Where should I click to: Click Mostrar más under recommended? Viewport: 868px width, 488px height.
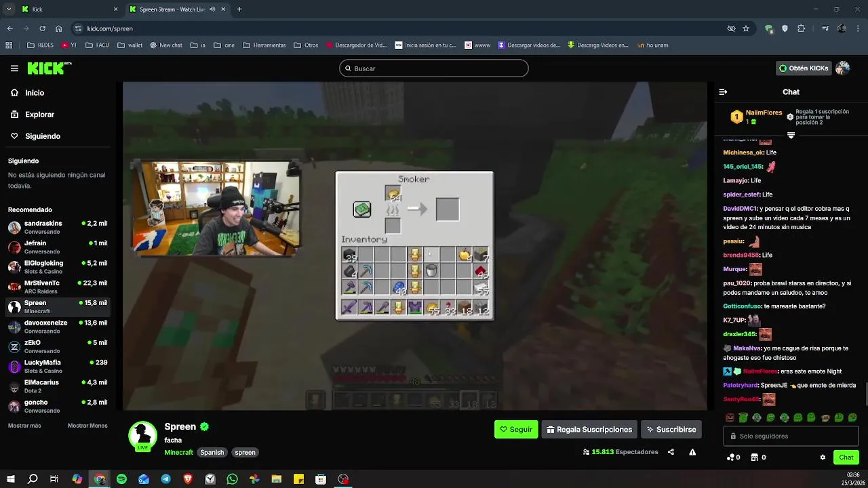(x=24, y=426)
